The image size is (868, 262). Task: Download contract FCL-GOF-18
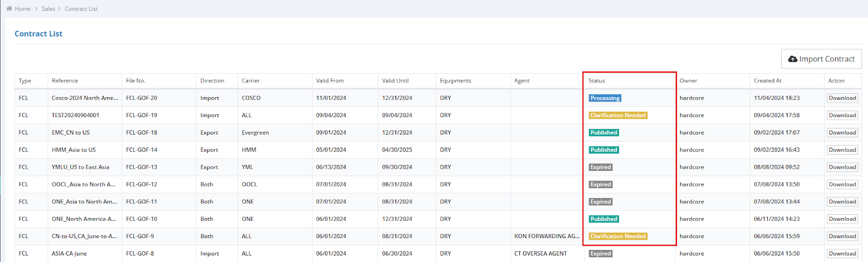pyautogui.click(x=842, y=133)
